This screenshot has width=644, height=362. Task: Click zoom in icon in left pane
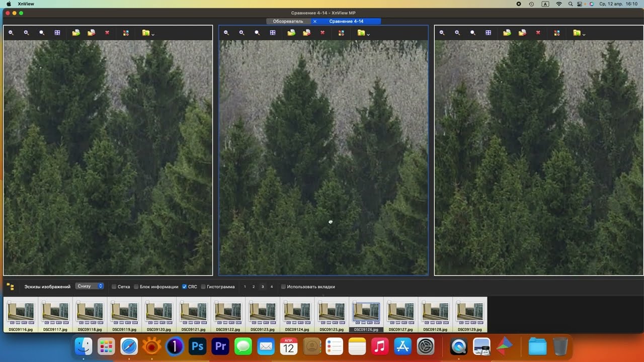(26, 33)
